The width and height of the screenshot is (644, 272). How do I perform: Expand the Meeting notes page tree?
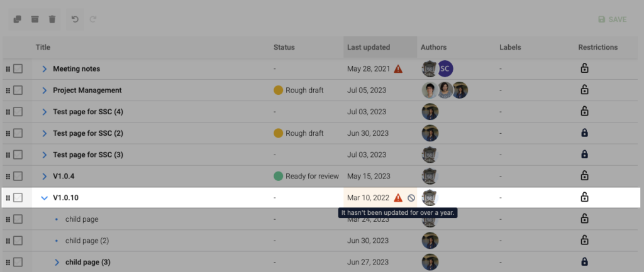[x=44, y=68]
